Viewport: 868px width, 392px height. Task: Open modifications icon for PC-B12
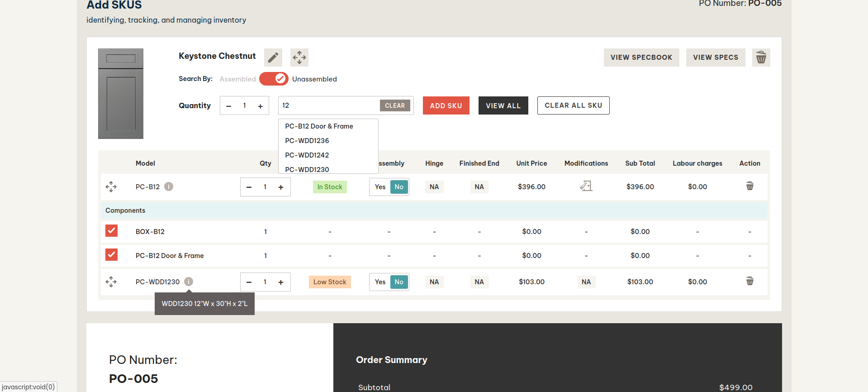point(586,186)
